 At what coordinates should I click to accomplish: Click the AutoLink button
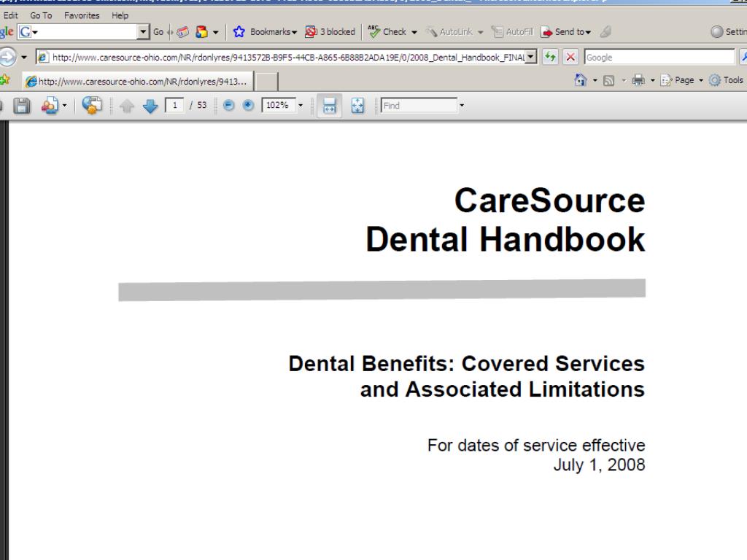pyautogui.click(x=449, y=32)
